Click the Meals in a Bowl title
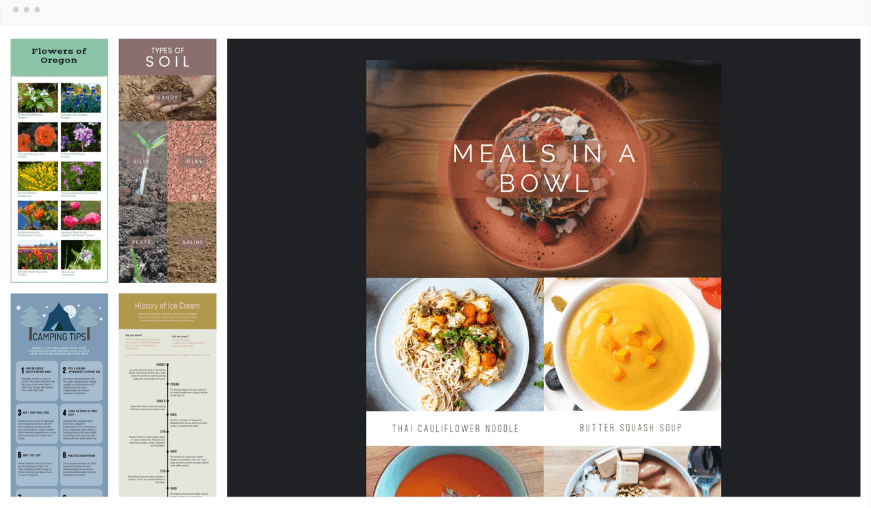 point(544,168)
